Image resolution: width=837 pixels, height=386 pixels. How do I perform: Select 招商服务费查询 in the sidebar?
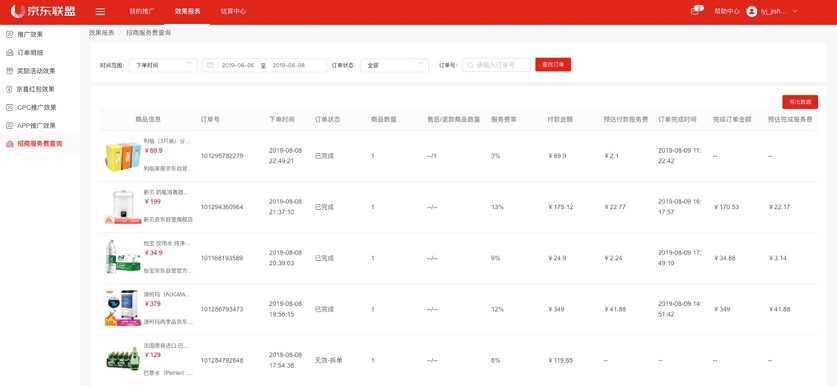tap(40, 144)
